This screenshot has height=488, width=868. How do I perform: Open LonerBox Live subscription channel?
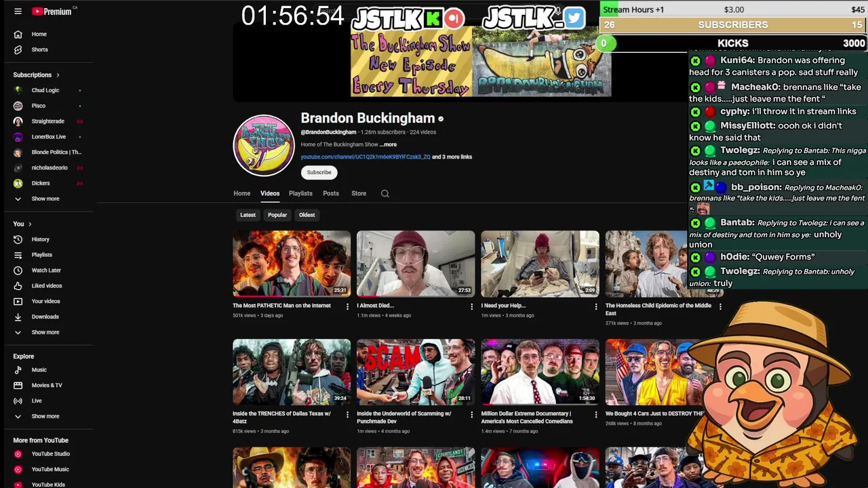click(49, 137)
